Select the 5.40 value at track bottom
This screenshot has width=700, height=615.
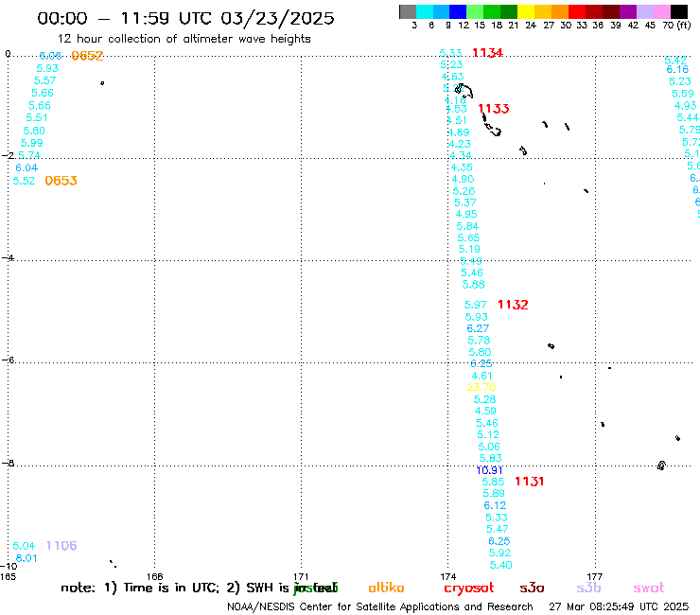(501, 565)
